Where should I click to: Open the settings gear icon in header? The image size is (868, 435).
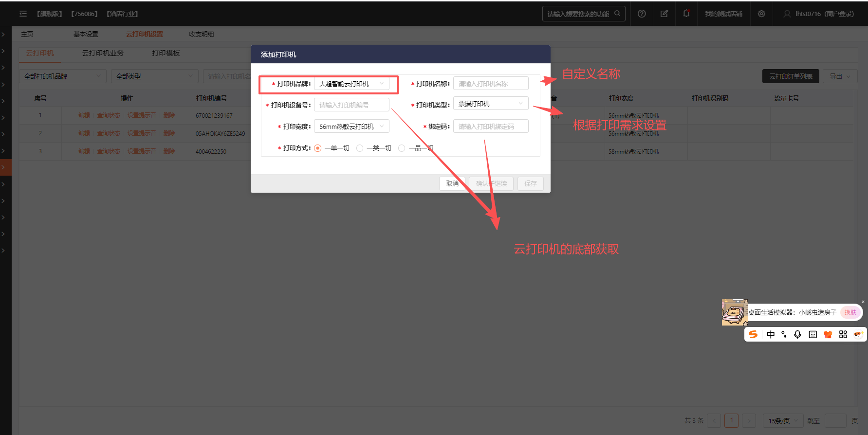pos(761,14)
